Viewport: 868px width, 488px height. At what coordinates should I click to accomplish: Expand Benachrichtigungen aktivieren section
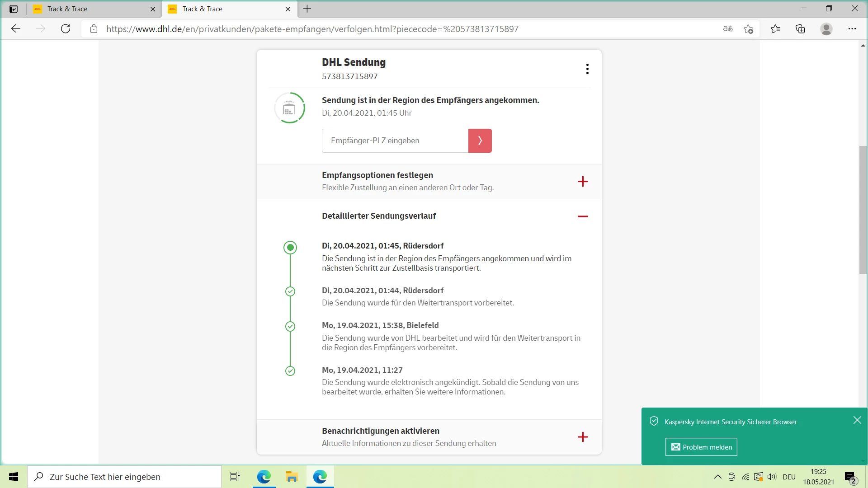pos(583,437)
